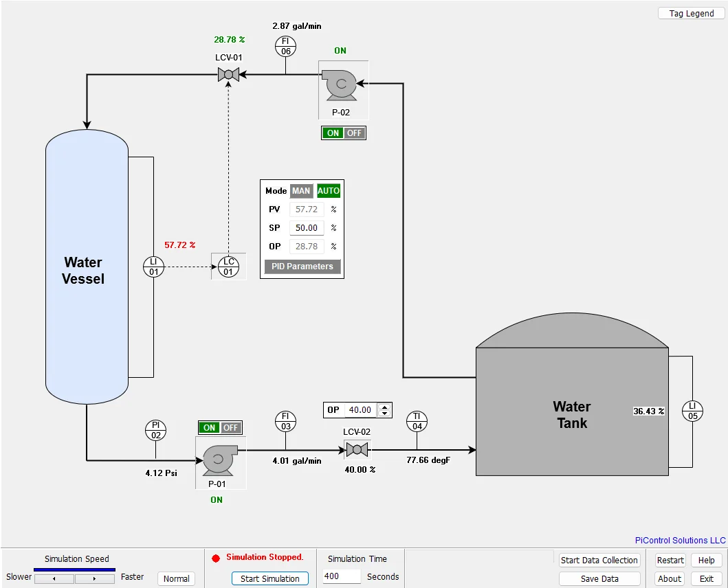Image resolution: width=728 pixels, height=588 pixels.
Task: Click the 40.00 % valve position reading
Action: click(x=360, y=470)
